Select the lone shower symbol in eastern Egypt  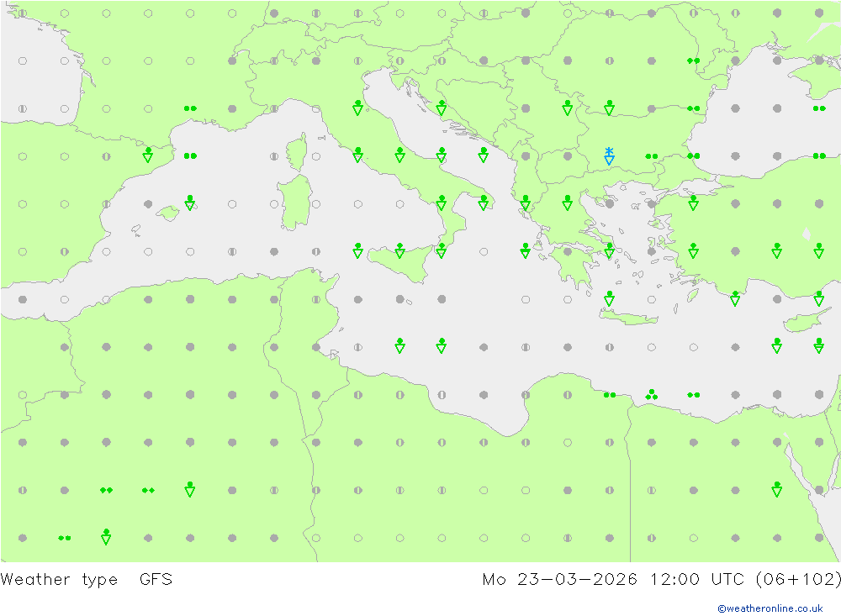click(776, 489)
